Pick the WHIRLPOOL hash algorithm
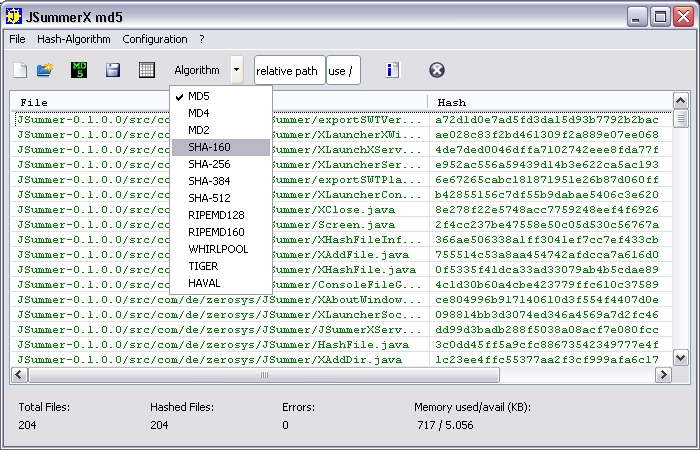 [220, 249]
